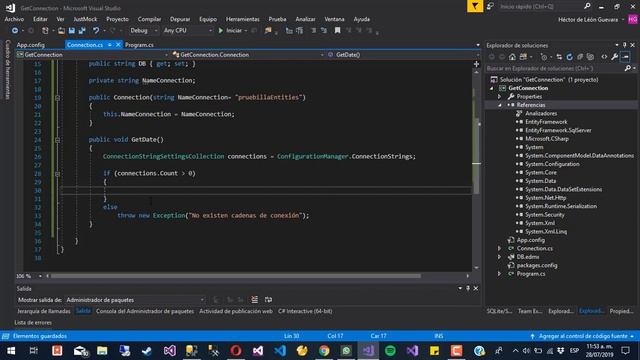Click the horizontal editor scrollbar thumb
The width and height of the screenshot is (640, 360).
pos(236,276)
